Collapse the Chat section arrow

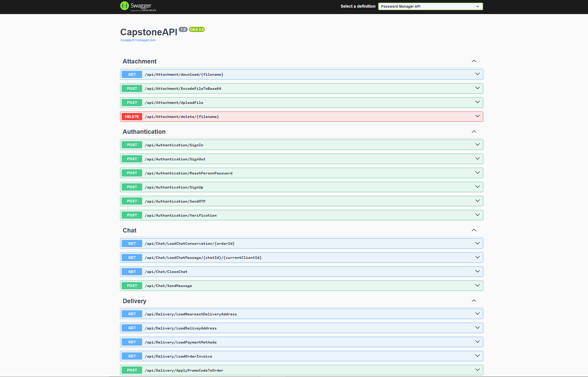click(x=474, y=230)
